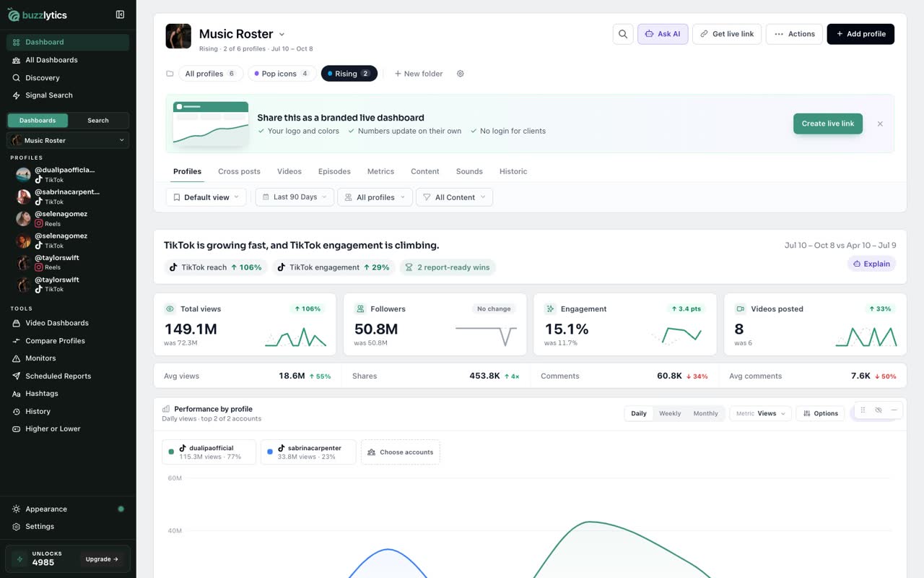The image size is (924, 578).
Task: Open Compare Profiles tool
Action: [68, 341]
